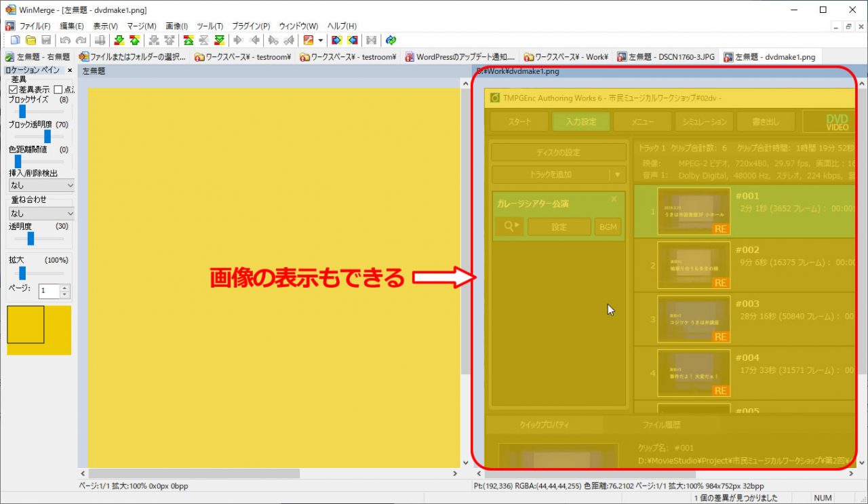The image size is (868, 504).
Task: Open the 編集(E) menu
Action: tap(72, 26)
